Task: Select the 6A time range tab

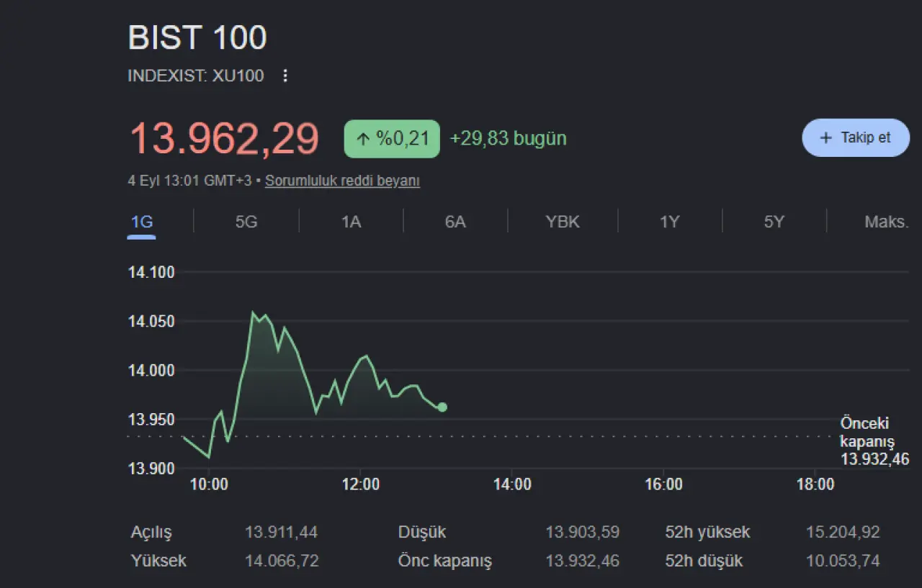Action: [x=455, y=222]
